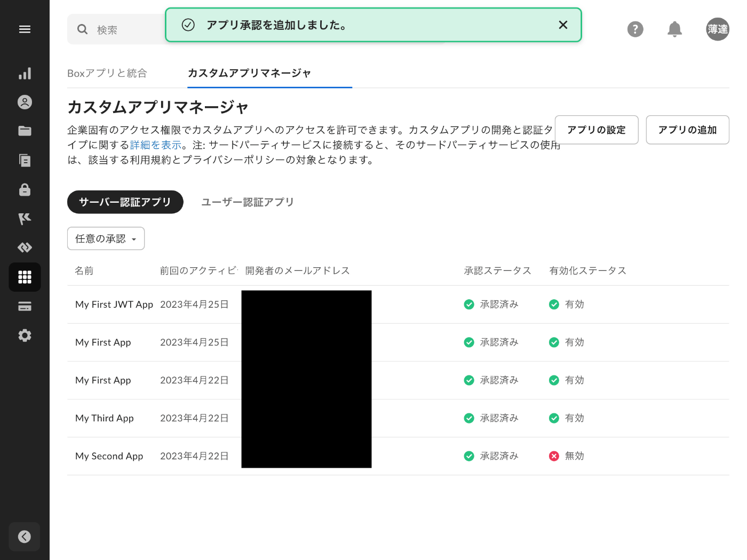Open the Security lock sidebar icon

(25, 189)
